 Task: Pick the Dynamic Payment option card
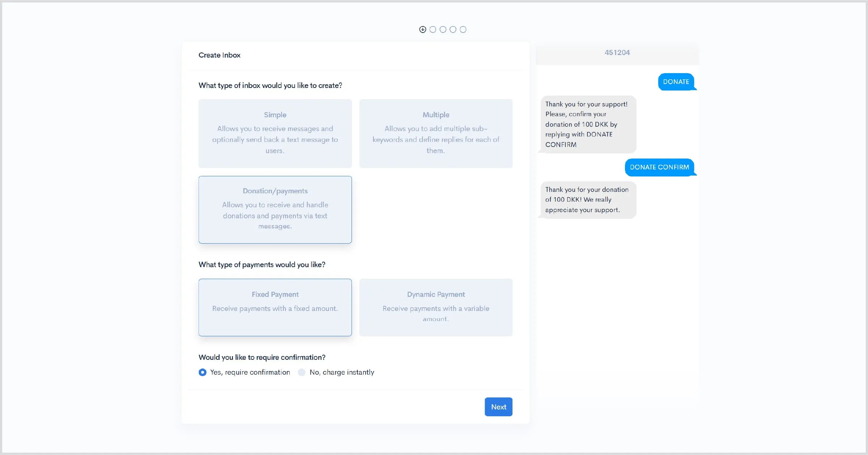436,307
